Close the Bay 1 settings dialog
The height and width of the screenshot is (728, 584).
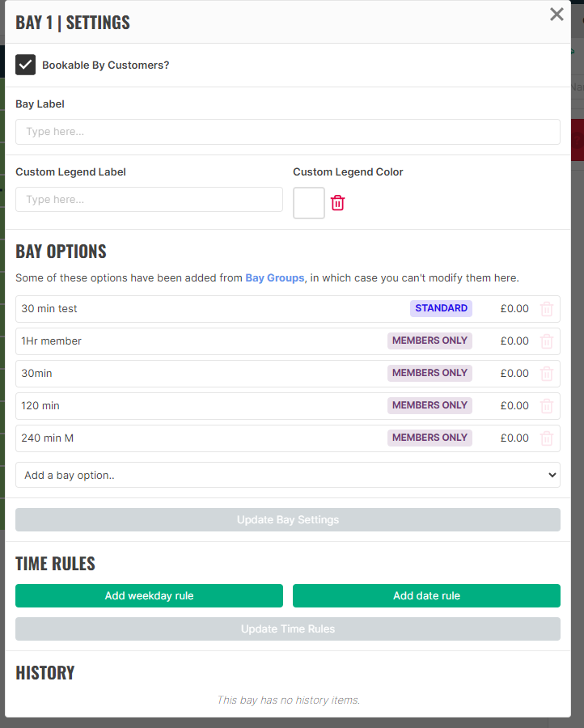[x=556, y=15]
